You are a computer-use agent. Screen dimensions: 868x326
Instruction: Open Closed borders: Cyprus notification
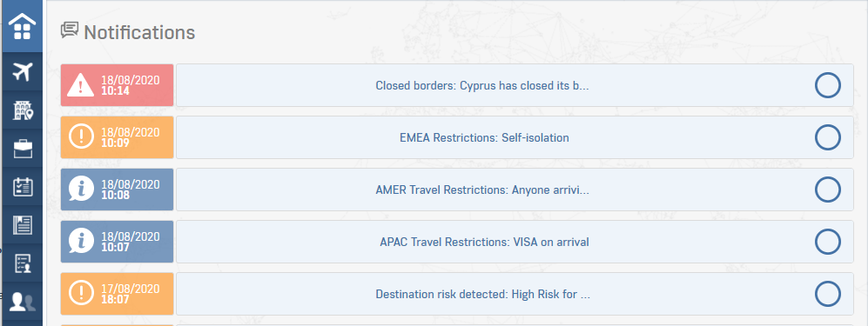tap(481, 86)
